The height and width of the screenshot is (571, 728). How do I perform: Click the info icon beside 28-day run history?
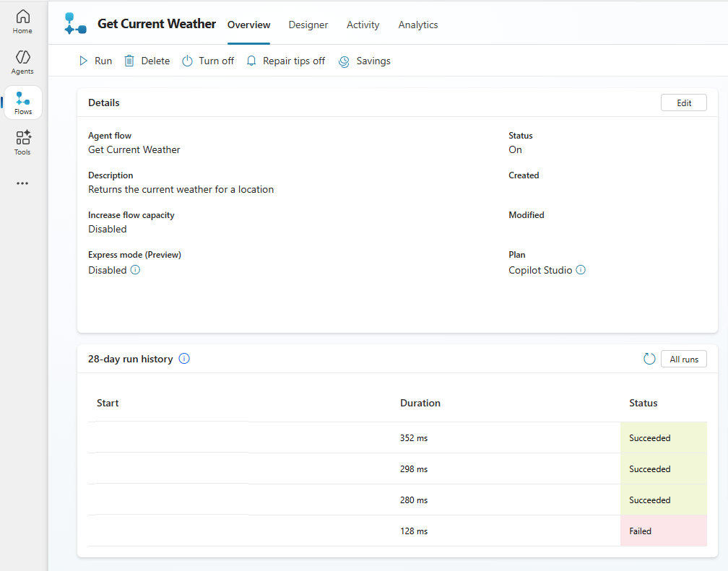184,358
